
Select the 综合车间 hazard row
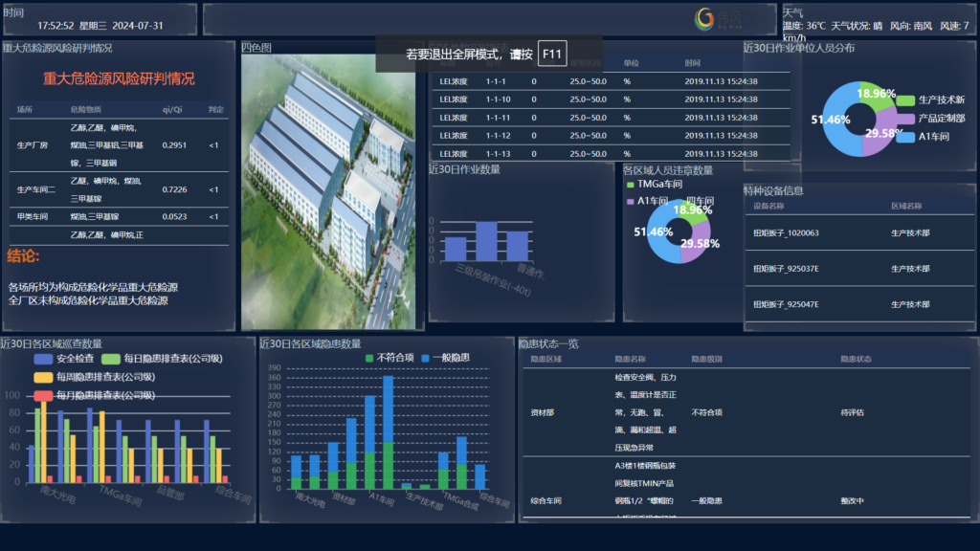747,487
